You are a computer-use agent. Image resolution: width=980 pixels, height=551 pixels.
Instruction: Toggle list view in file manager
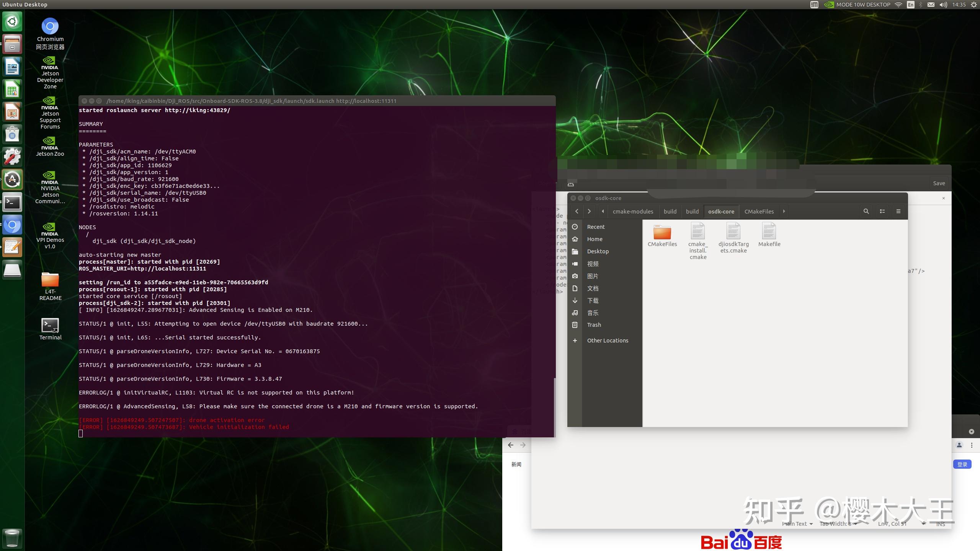pos(882,211)
